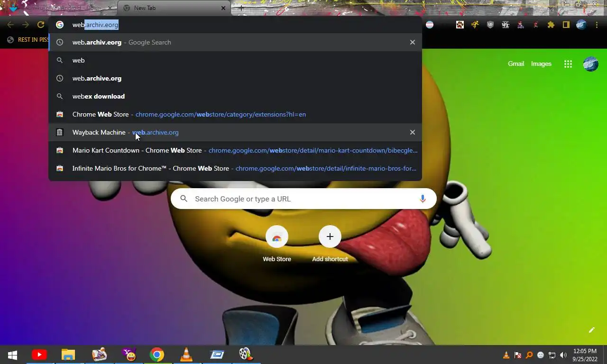The height and width of the screenshot is (364, 607).
Task: Click the Add shortcut tile
Action: pos(330,245)
